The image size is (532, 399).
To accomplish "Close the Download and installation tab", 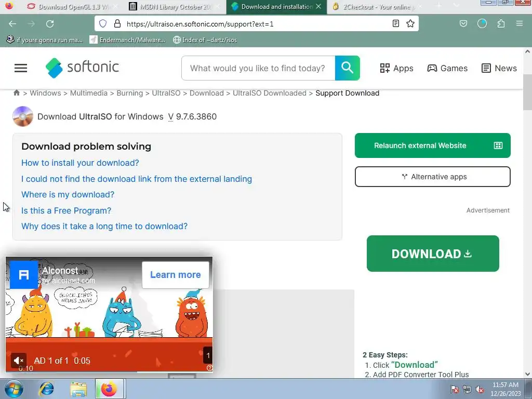I will tap(318, 6).
